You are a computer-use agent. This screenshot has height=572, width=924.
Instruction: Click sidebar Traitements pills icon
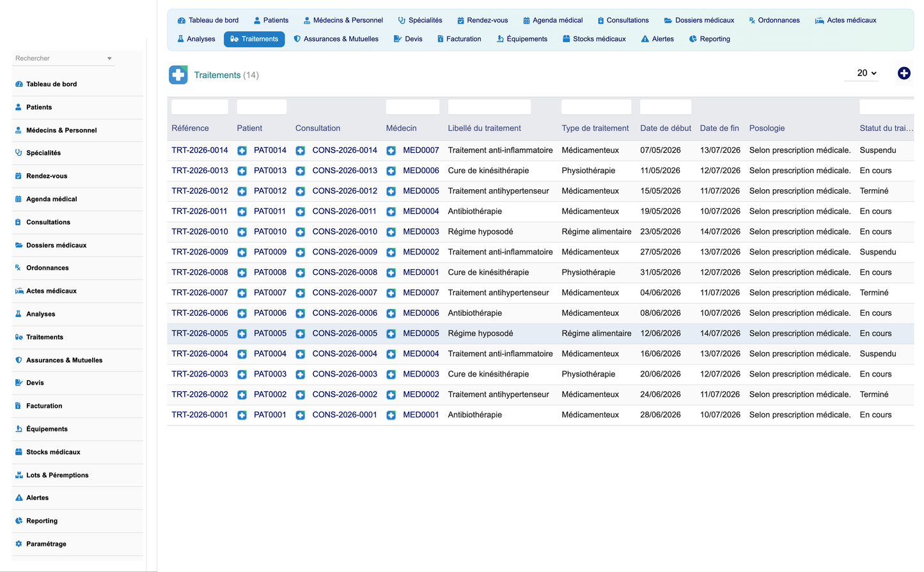(x=19, y=337)
